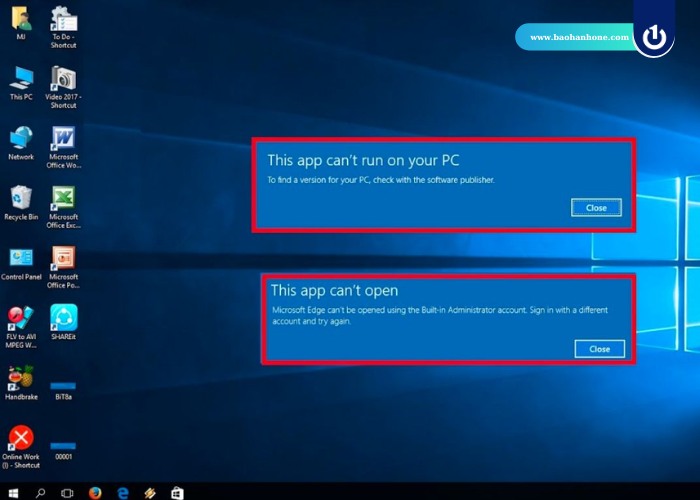Open the Online Work shortcut icon
Screen dimensions: 700x500
(21, 446)
